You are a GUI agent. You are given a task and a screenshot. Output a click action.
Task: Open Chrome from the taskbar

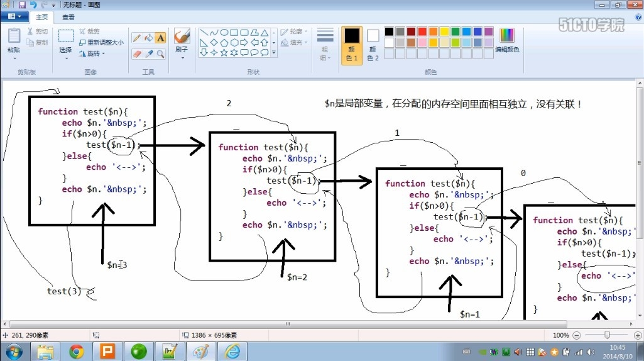click(77, 352)
